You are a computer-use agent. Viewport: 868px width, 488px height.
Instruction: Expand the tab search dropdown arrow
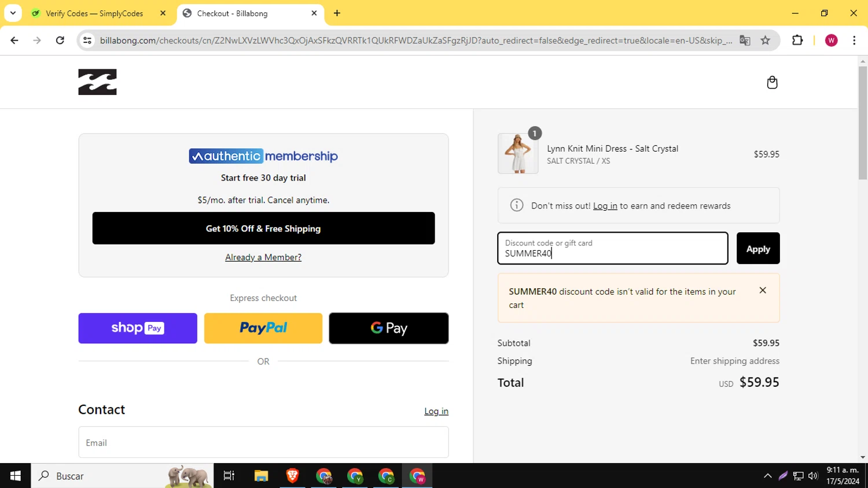coord(13,13)
